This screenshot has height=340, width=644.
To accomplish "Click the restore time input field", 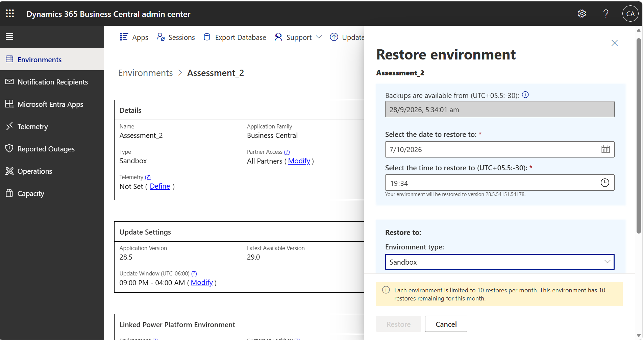I will point(500,183).
